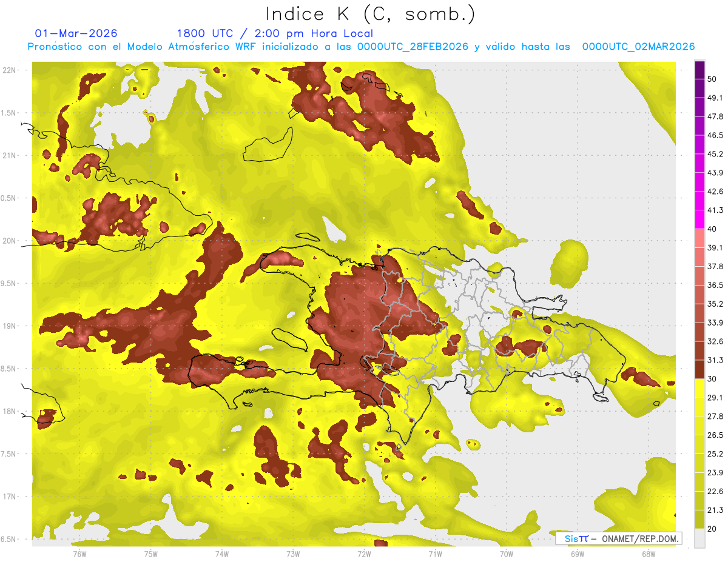The width and height of the screenshot is (728, 562).
Task: Click the "68W" longitude label
Action: [649, 554]
